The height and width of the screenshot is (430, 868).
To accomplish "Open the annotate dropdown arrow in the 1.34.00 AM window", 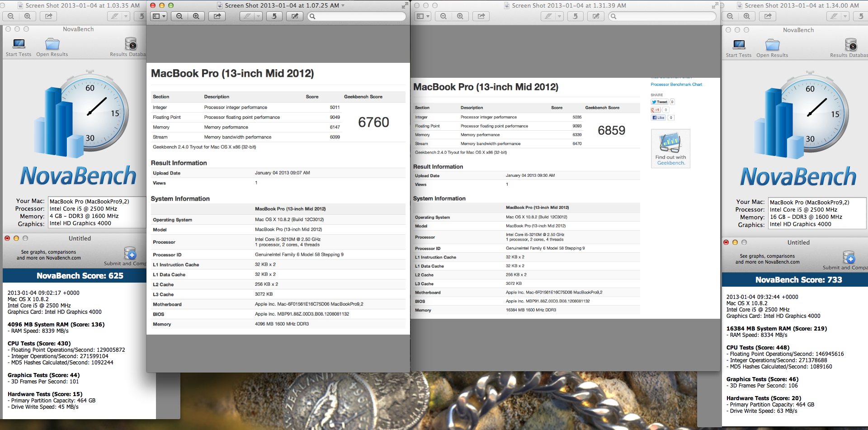I will tap(845, 16).
